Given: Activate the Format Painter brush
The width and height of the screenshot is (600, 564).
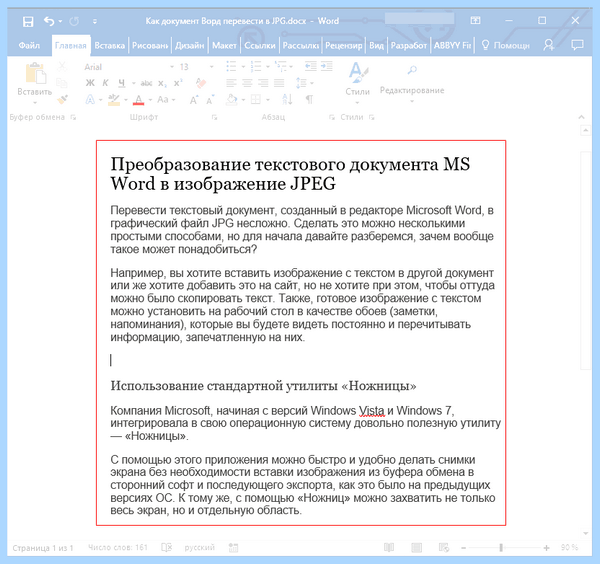Looking at the screenshot, I should [x=62, y=99].
